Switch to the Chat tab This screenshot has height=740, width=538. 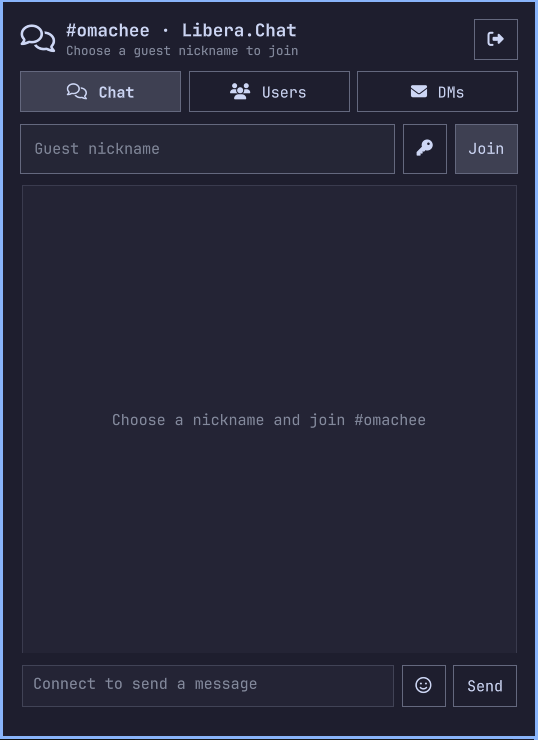click(x=101, y=92)
